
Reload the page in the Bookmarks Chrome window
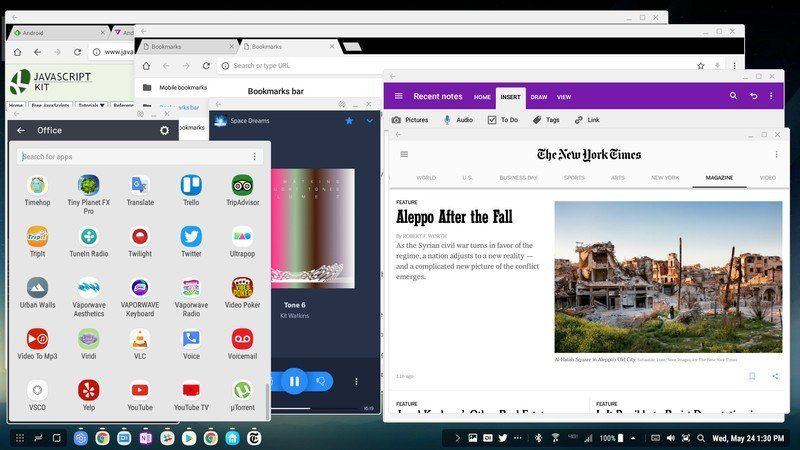(206, 66)
